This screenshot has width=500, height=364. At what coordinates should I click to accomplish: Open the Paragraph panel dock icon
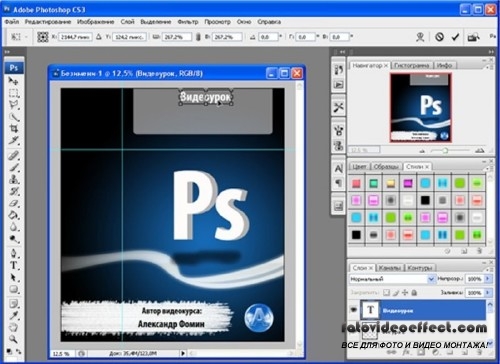[x=338, y=183]
